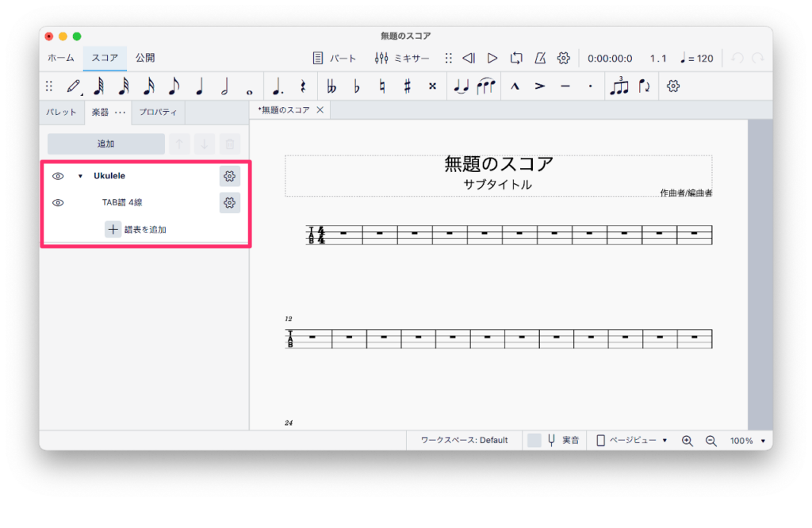Collapse the Ukulele instrument tree
This screenshot has width=812, height=528.
pos(80,176)
